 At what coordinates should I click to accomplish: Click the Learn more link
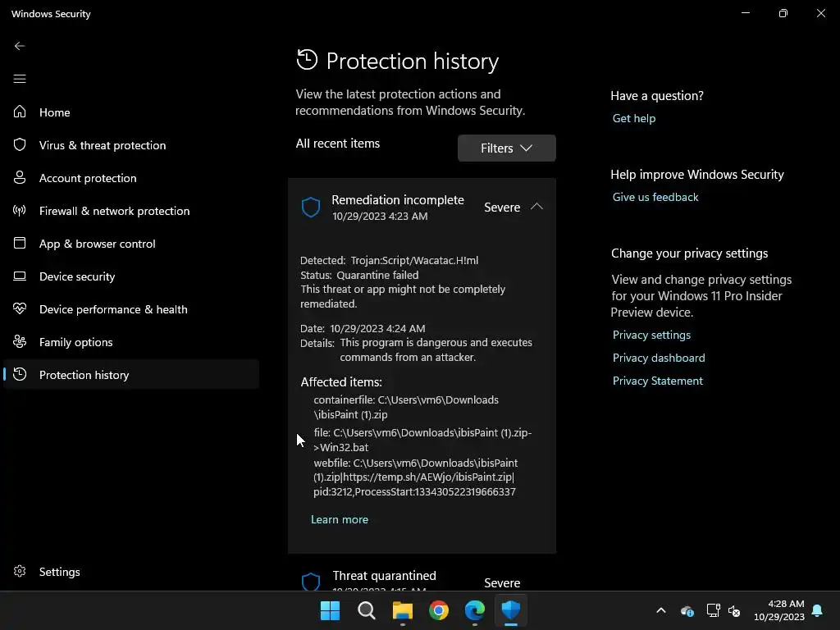(x=339, y=519)
